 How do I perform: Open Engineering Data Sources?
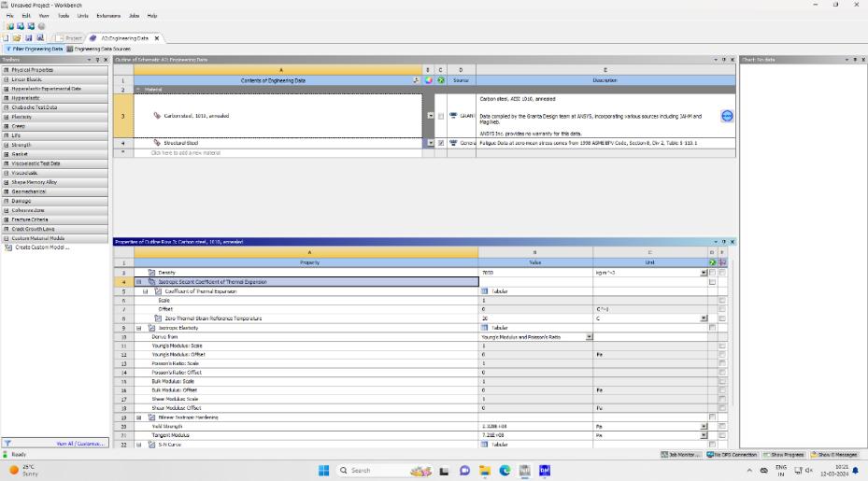[98, 49]
